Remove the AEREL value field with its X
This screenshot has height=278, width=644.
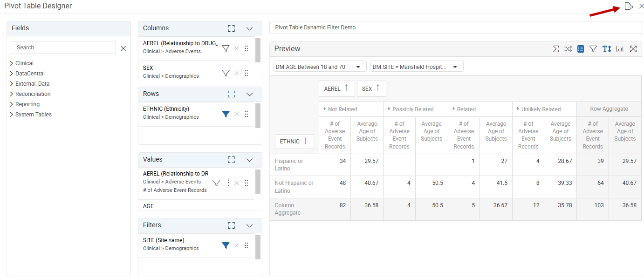point(236,183)
